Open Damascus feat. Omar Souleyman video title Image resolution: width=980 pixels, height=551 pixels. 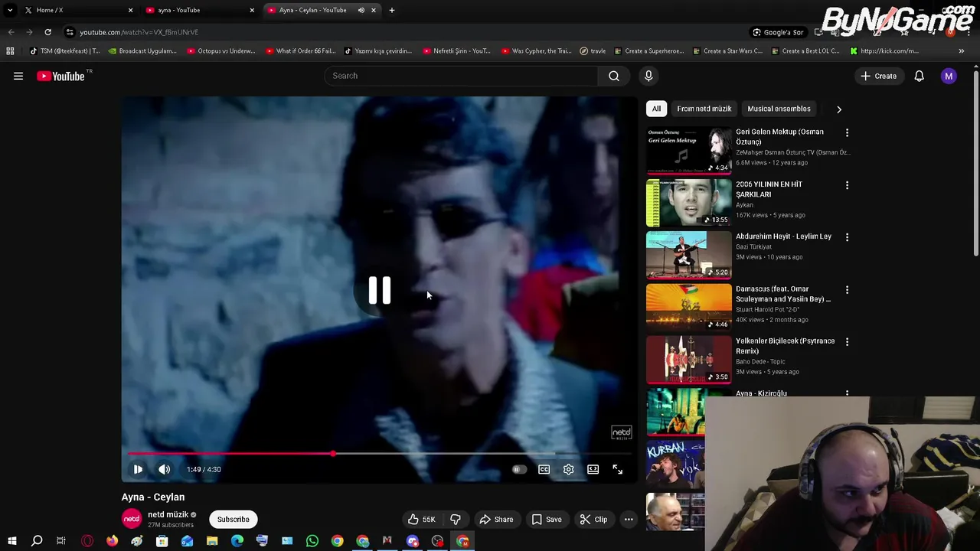point(783,294)
